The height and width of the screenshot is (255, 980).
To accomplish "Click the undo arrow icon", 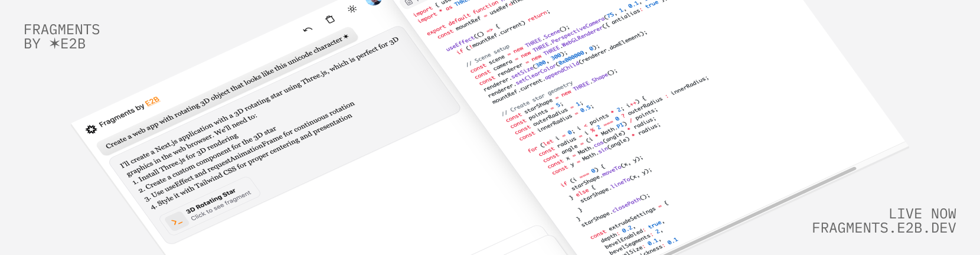I will (x=308, y=30).
